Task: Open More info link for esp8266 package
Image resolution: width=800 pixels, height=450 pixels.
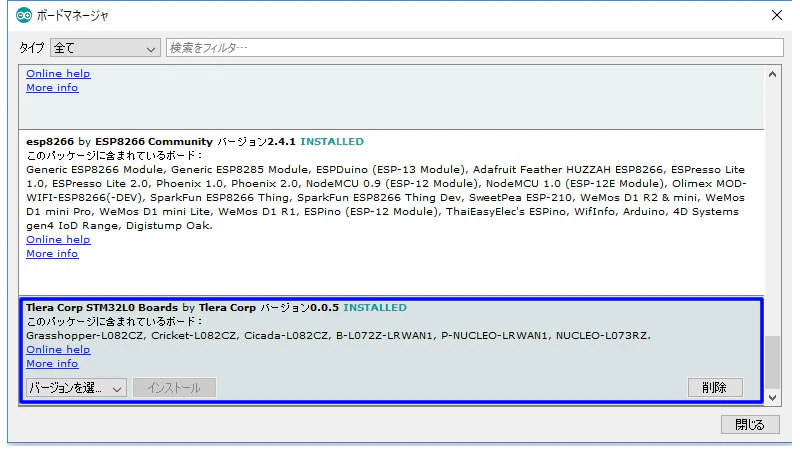Action: coord(52,254)
